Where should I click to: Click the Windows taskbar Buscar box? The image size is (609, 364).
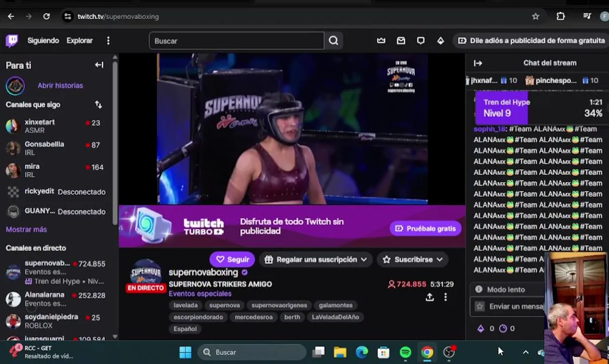251,352
